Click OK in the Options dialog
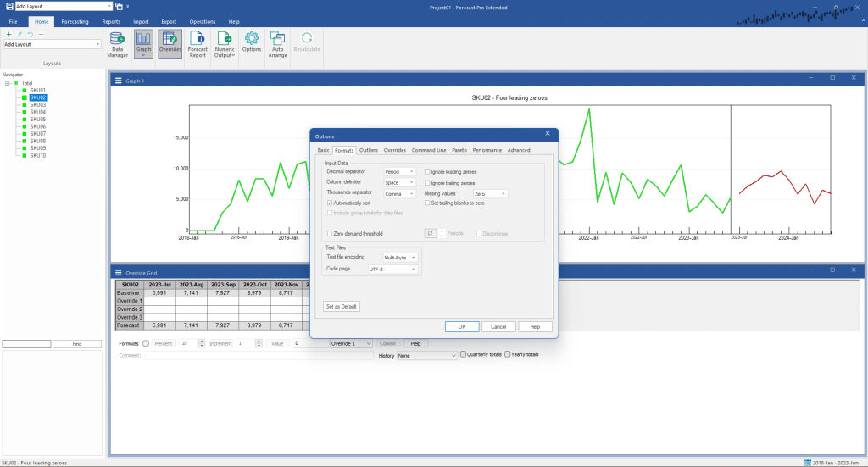 click(x=462, y=327)
